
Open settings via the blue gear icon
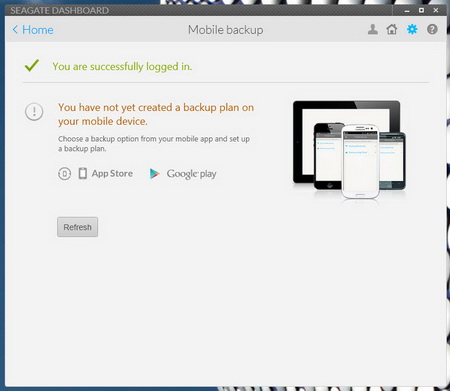pos(412,29)
